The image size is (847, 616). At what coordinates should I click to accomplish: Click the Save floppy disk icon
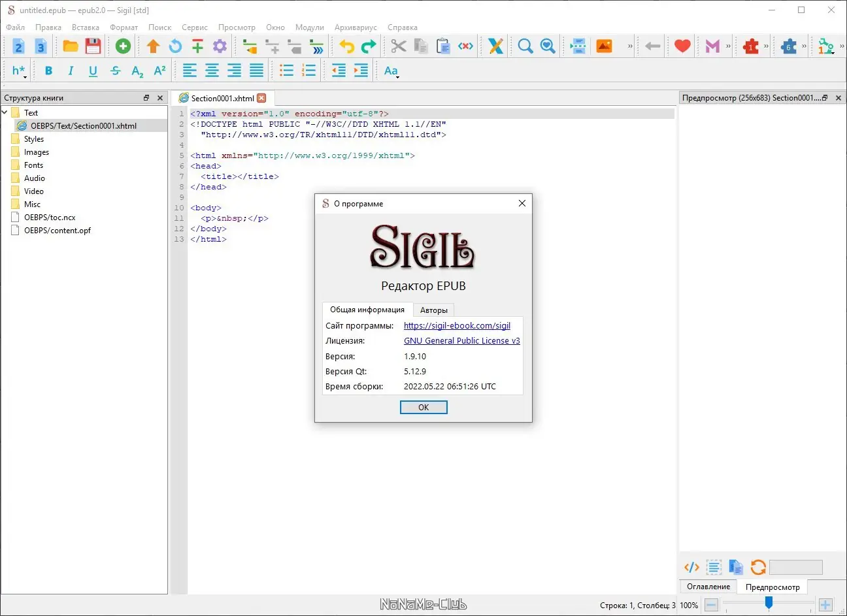[x=93, y=46]
